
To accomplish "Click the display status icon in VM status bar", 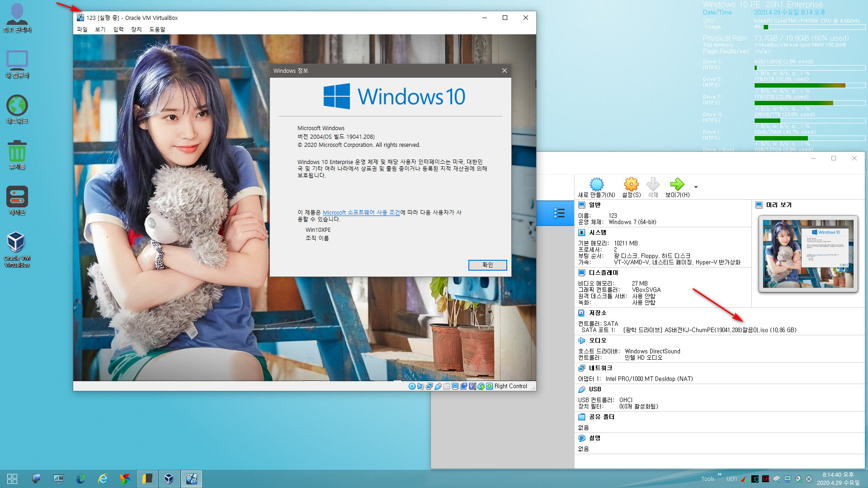I will coord(455,386).
